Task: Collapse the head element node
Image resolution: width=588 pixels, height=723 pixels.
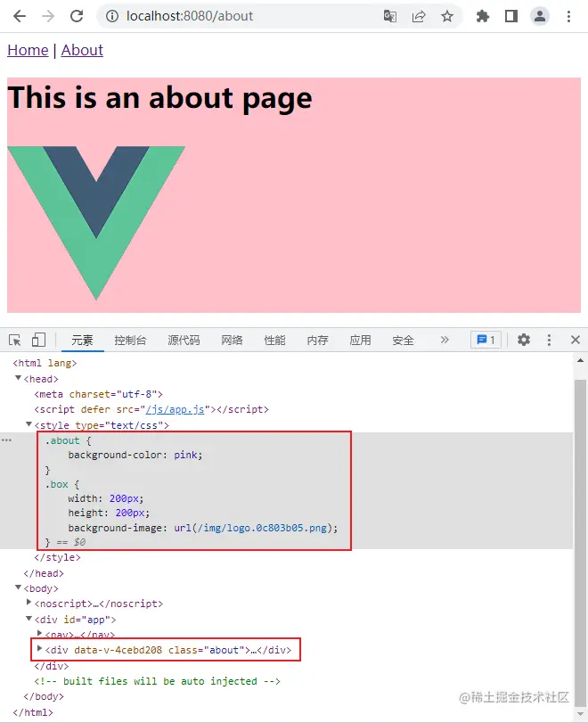Action: (18, 378)
